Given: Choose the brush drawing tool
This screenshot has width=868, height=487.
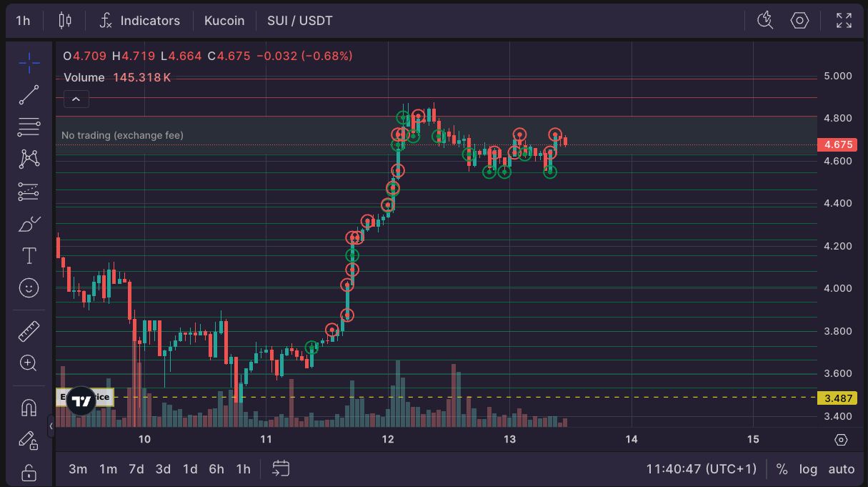Looking at the screenshot, I should [x=29, y=225].
